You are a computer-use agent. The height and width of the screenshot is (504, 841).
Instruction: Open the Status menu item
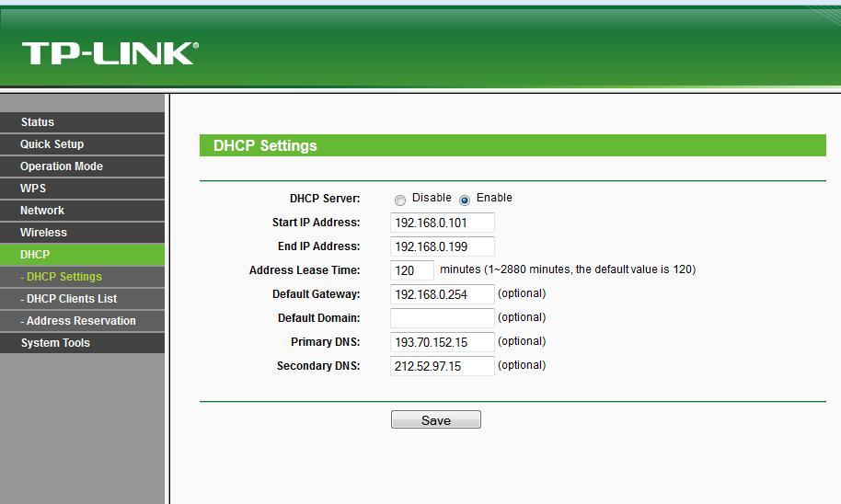click(38, 122)
